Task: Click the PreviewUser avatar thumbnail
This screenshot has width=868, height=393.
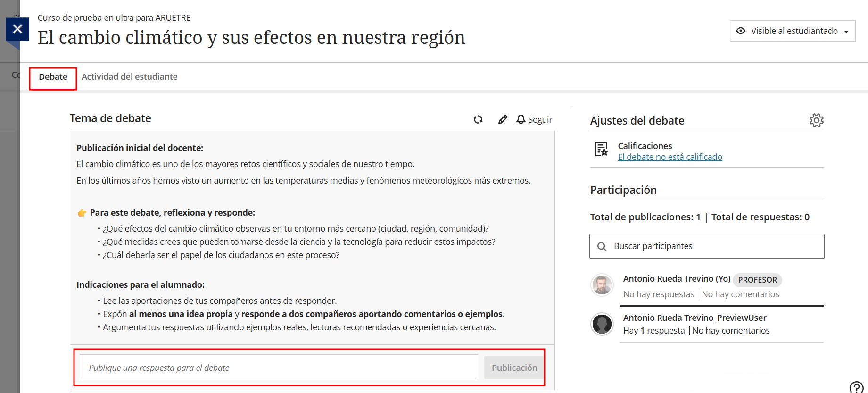Action: coord(602,324)
